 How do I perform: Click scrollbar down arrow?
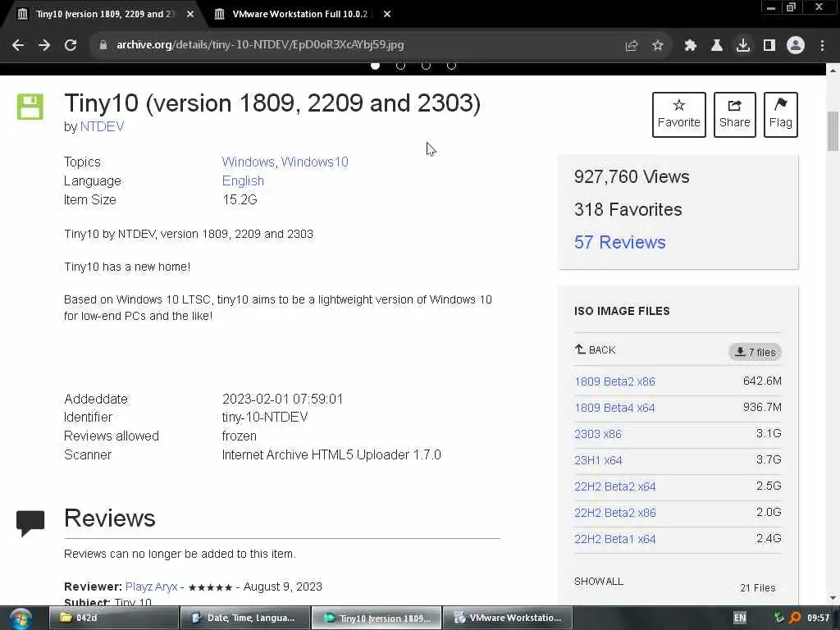[x=833, y=598]
